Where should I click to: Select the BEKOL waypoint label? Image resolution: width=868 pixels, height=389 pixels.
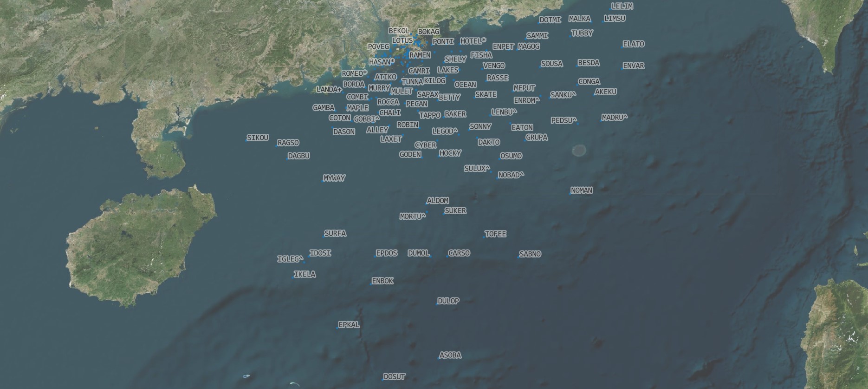(x=399, y=31)
